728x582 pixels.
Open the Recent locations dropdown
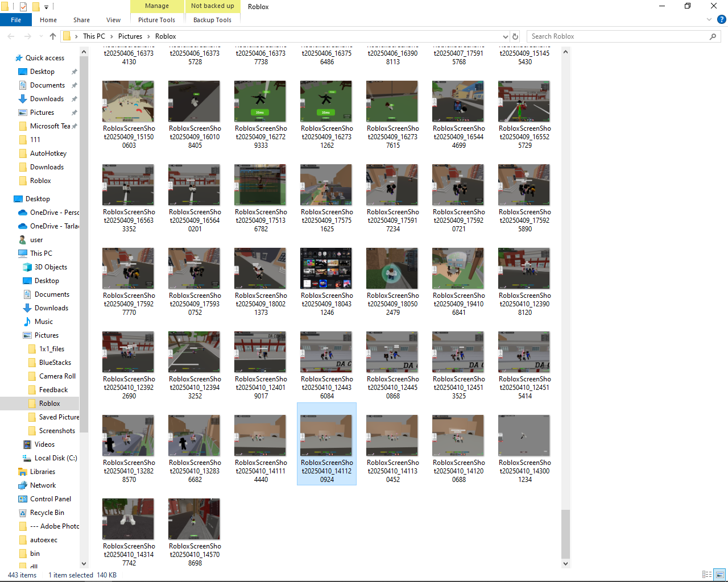41,36
